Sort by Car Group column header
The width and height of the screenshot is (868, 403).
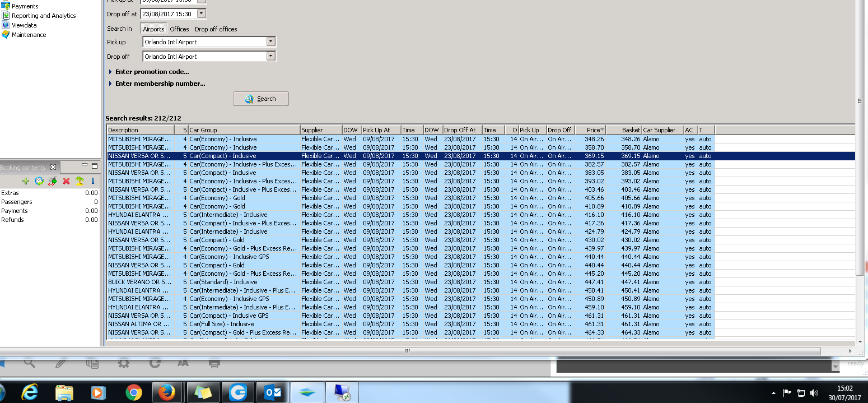[244, 130]
